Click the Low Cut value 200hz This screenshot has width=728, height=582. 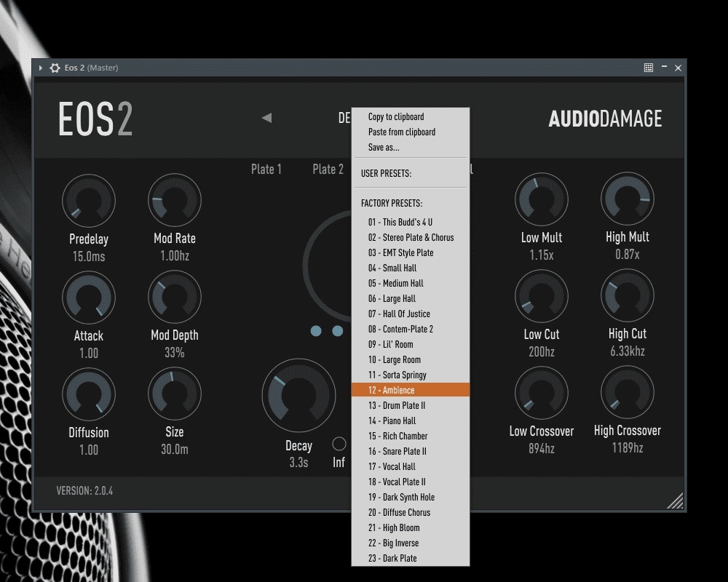(542, 351)
